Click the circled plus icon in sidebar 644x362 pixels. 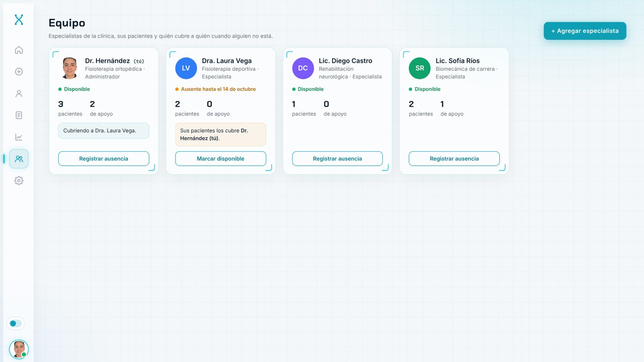19,72
